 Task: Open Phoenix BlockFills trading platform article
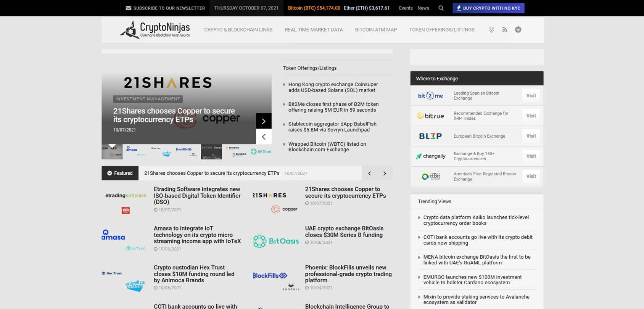coord(348,274)
